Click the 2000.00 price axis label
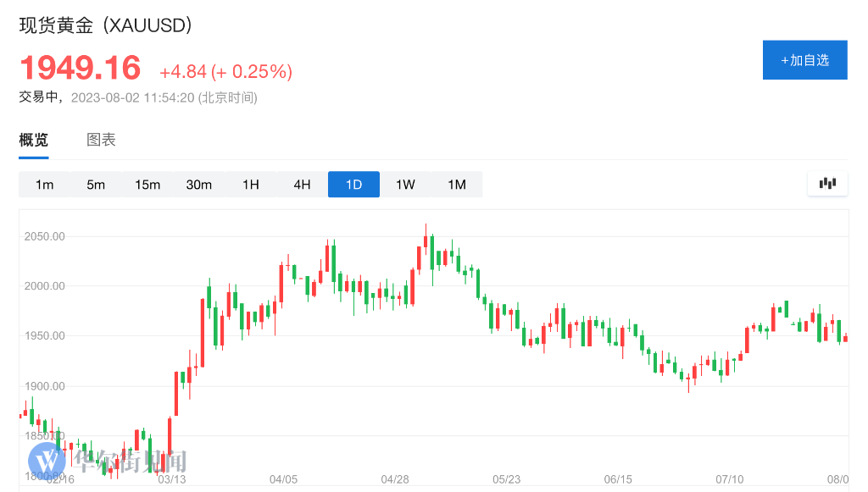The width and height of the screenshot is (868, 492). click(44, 286)
